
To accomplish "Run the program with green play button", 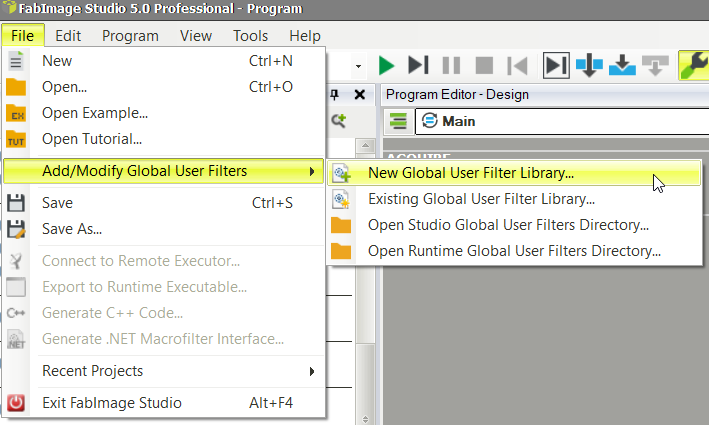I will pyautogui.click(x=386, y=66).
